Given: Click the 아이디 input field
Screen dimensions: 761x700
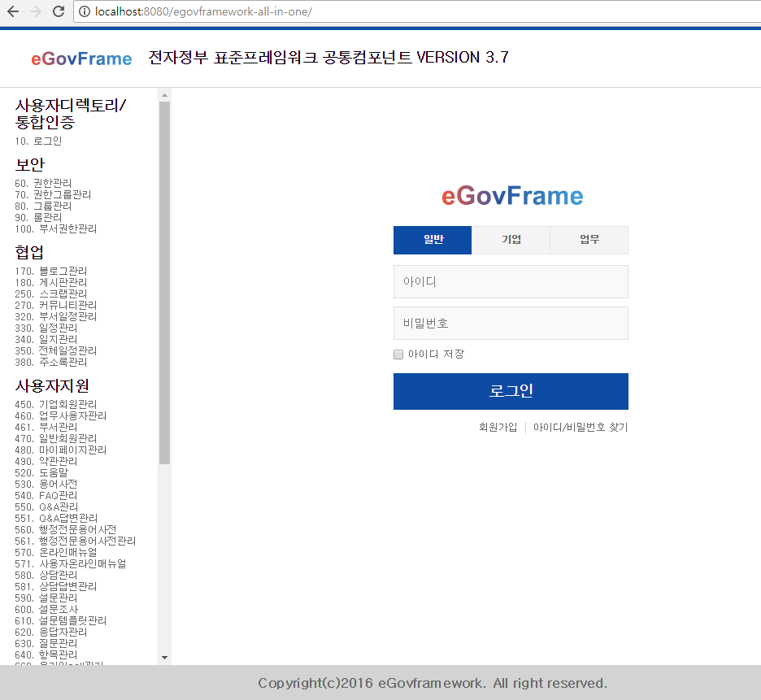Looking at the screenshot, I should [x=511, y=282].
